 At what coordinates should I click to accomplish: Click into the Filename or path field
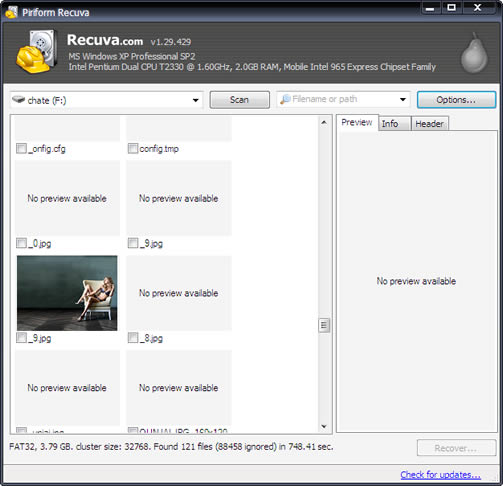343,99
